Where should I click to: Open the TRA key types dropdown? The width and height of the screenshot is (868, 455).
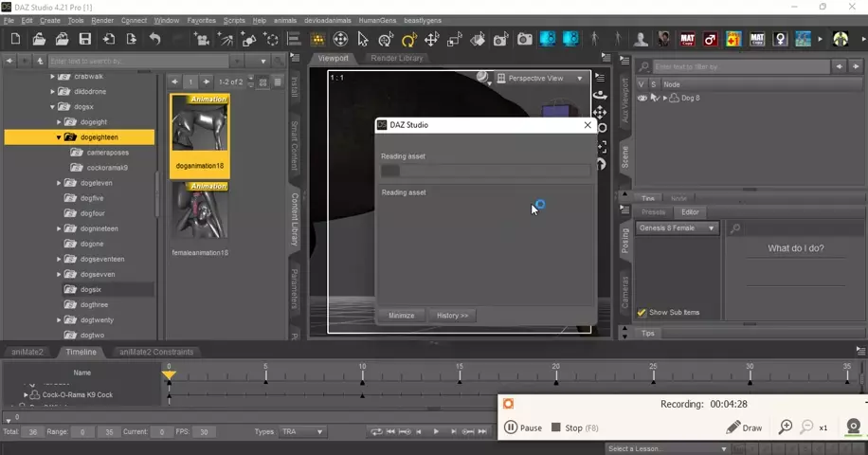[301, 431]
